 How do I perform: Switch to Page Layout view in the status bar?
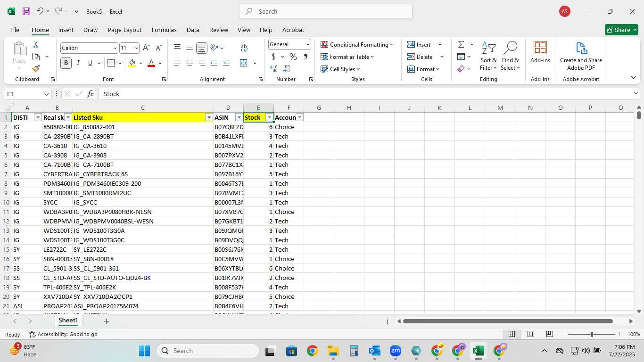click(x=531, y=334)
